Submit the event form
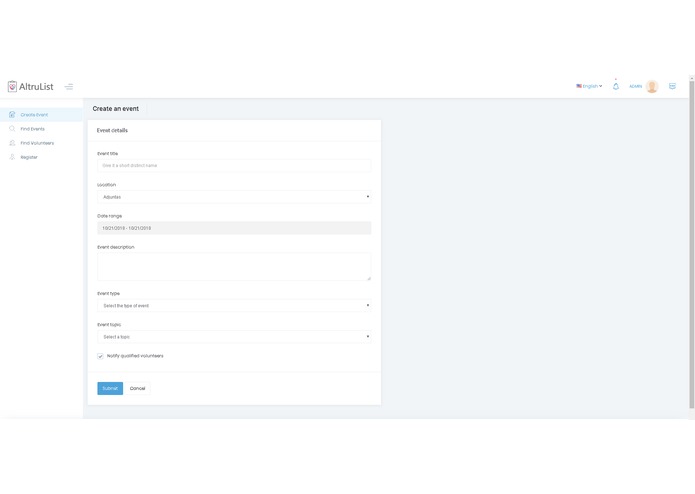Image resolution: width=695 pixels, height=494 pixels. click(x=110, y=389)
